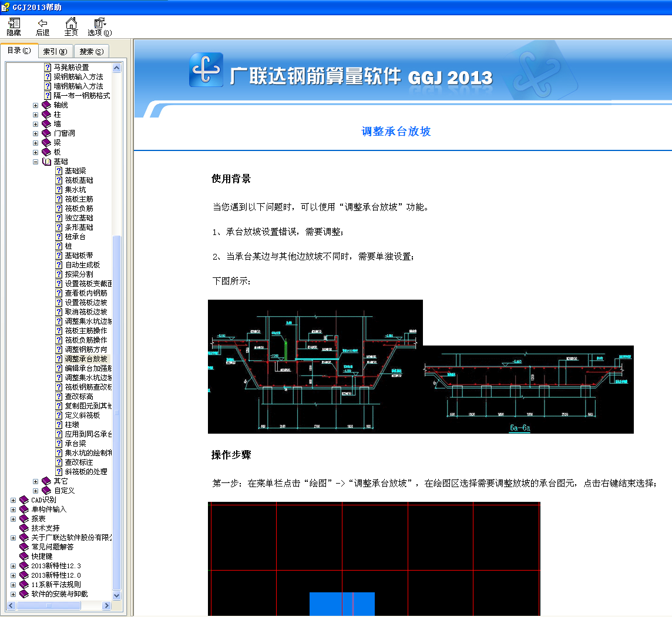
Task: Click the page icon beside 承台梁
Action: point(59,444)
